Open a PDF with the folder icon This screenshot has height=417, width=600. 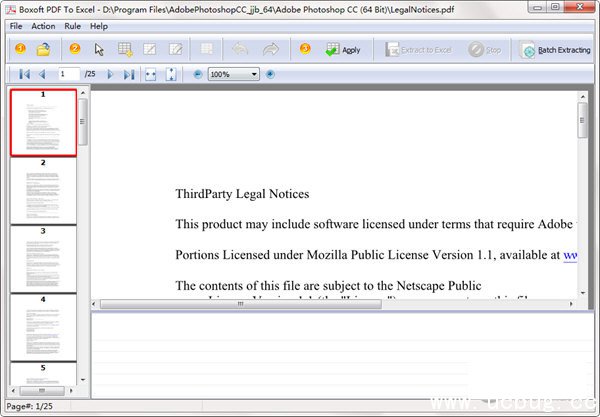coord(43,49)
